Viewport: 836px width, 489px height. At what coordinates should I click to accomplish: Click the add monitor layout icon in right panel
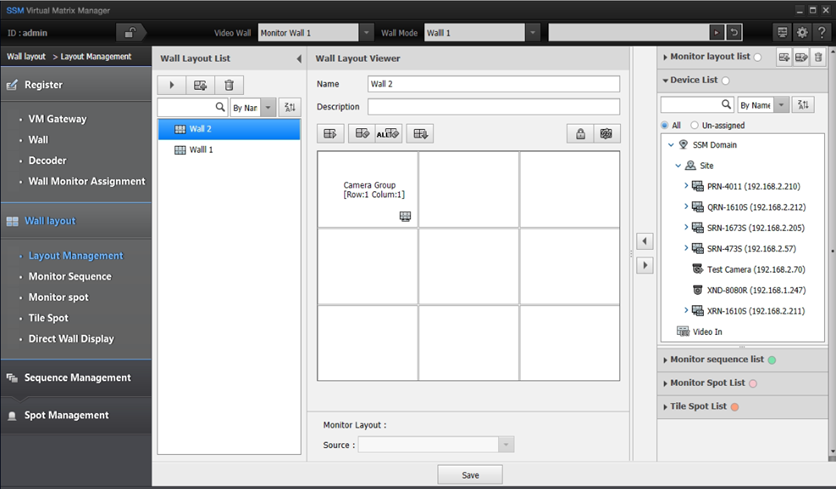point(784,57)
